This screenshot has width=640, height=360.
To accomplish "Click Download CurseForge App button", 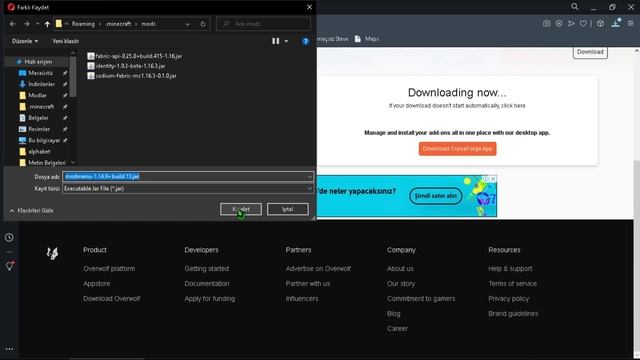I will (457, 149).
